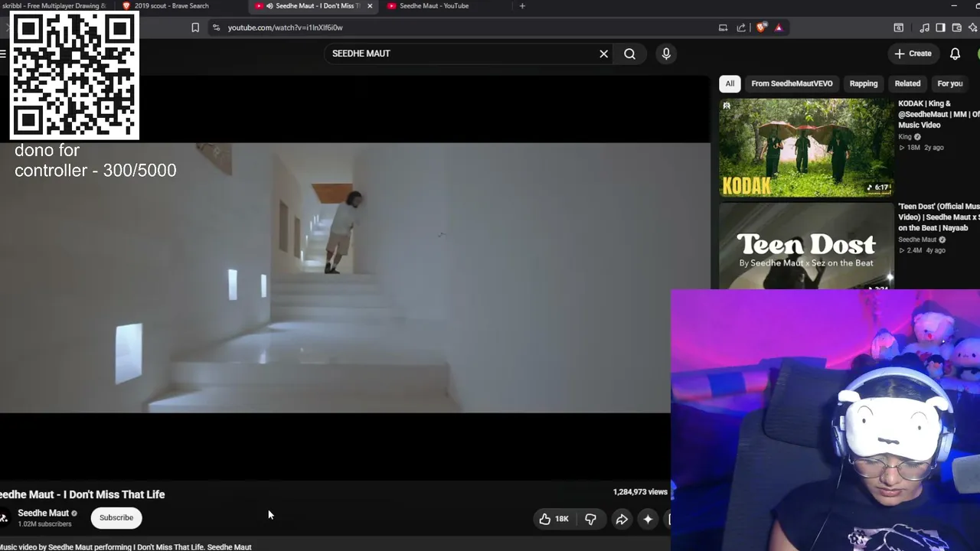Click the 1.02M subscribers text

[x=44, y=524]
